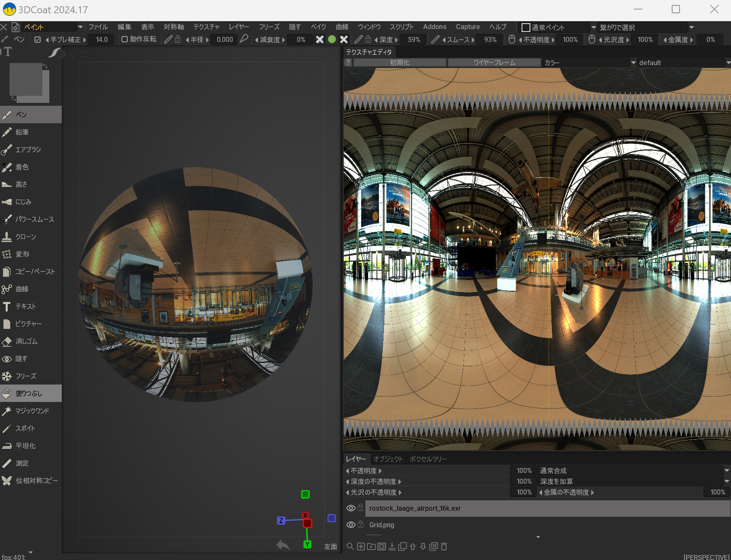The height and width of the screenshot is (560, 731).
Task: Click the 半径 radius value field
Action: pyautogui.click(x=224, y=40)
